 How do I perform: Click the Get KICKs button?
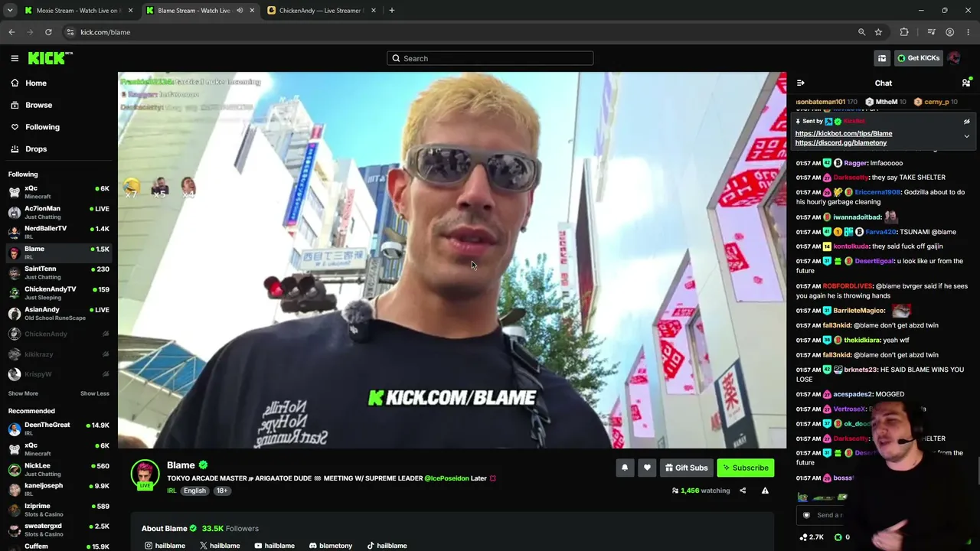[x=918, y=58]
